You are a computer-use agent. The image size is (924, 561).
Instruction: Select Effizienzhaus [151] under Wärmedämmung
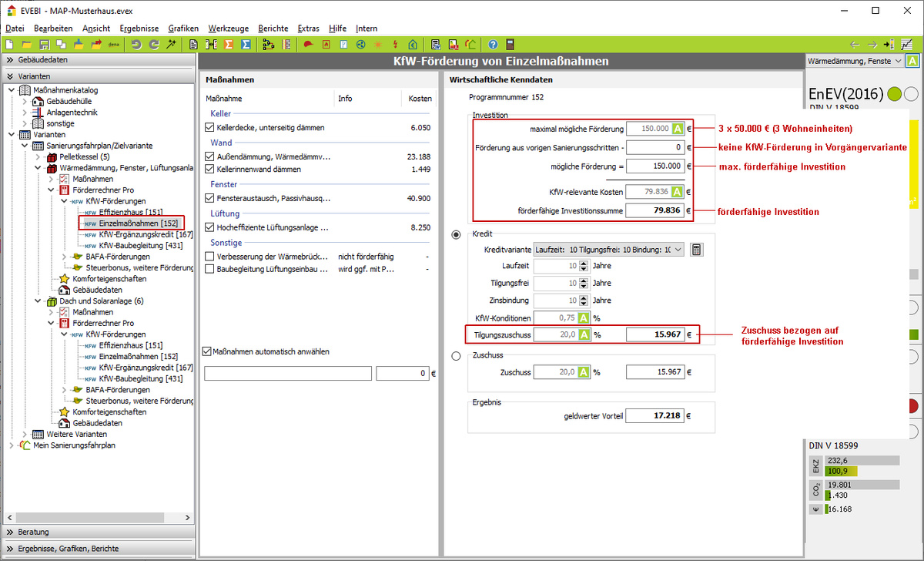point(131,212)
